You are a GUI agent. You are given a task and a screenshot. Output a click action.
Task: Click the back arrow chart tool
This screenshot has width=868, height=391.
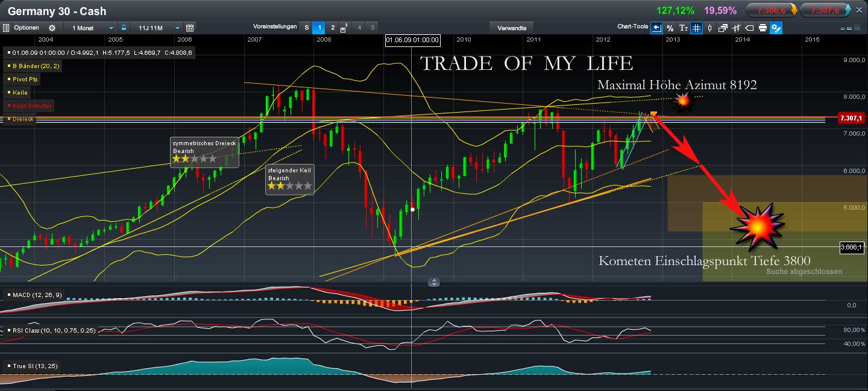pos(656,28)
